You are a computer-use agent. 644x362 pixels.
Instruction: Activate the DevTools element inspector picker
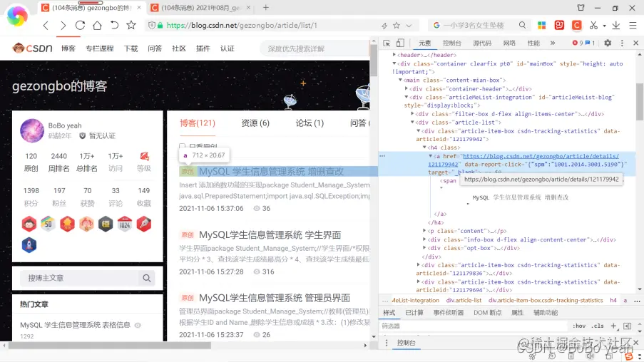pyautogui.click(x=387, y=43)
